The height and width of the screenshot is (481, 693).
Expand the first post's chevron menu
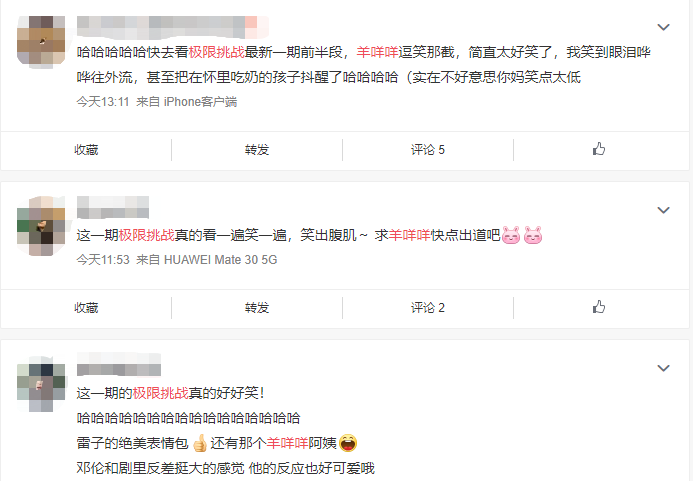(663, 27)
